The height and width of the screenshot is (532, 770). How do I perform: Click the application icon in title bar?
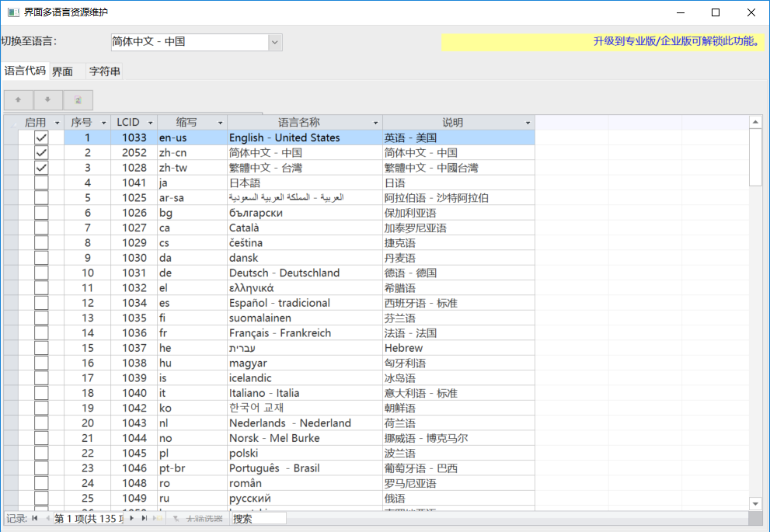pyautogui.click(x=12, y=12)
